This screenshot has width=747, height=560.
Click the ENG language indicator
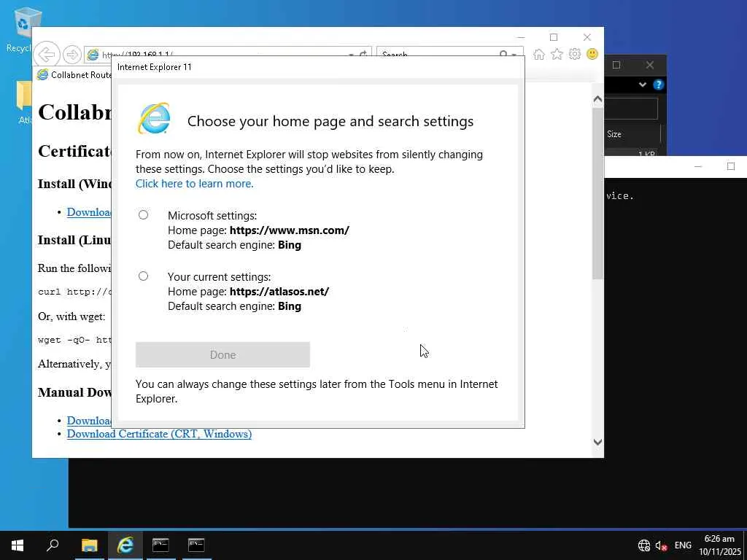pyautogui.click(x=683, y=545)
